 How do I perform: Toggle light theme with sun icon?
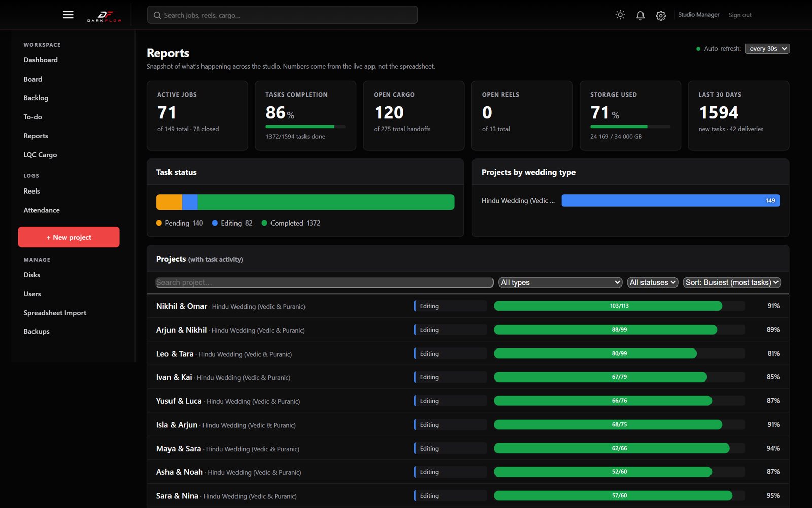coord(620,15)
